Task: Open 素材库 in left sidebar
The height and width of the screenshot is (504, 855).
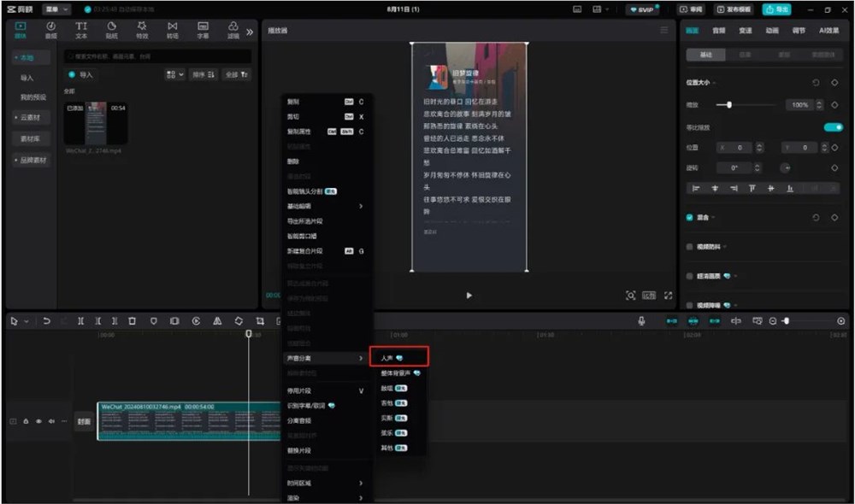Action: coord(31,138)
